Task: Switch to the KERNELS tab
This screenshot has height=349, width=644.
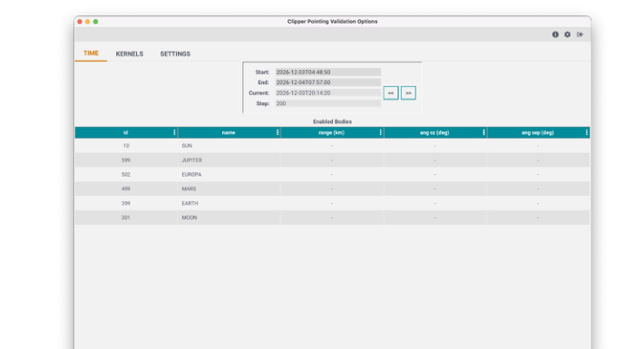Action: coord(130,53)
